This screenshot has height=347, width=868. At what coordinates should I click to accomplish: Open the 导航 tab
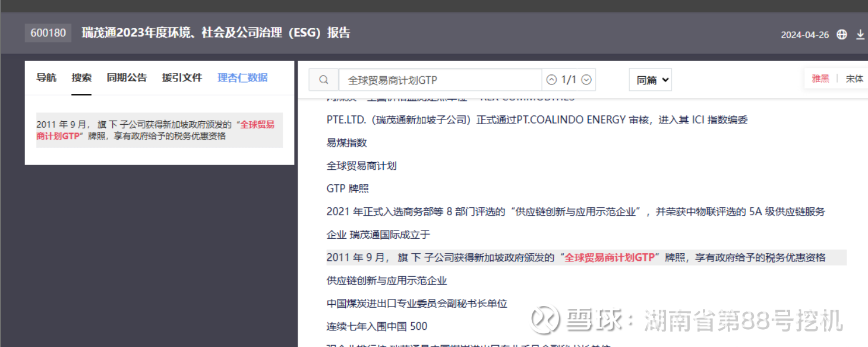pyautogui.click(x=46, y=77)
